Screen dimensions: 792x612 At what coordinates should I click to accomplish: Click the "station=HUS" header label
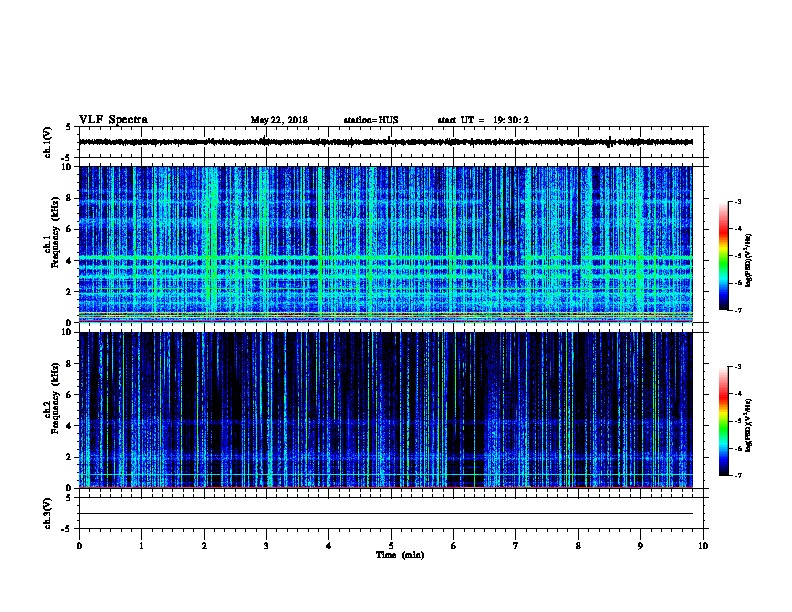click(371, 120)
